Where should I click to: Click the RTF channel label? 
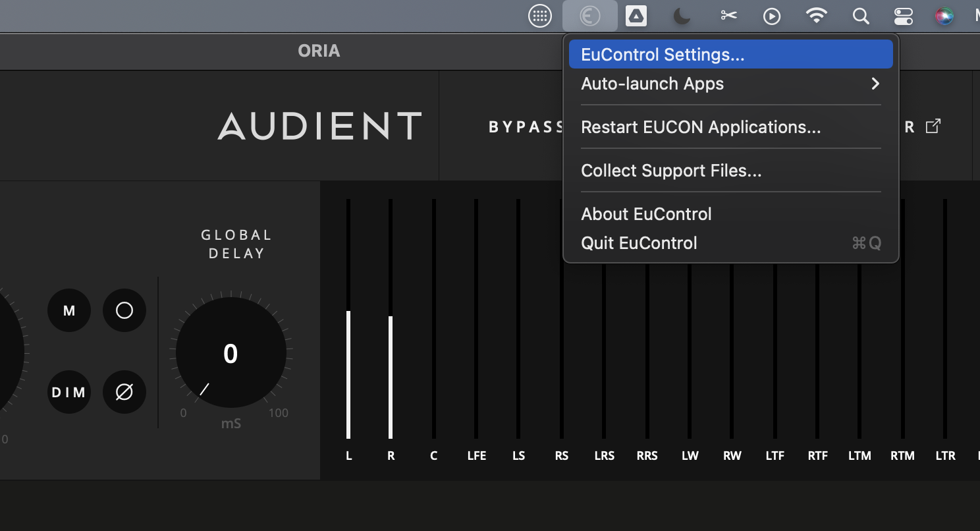click(817, 456)
